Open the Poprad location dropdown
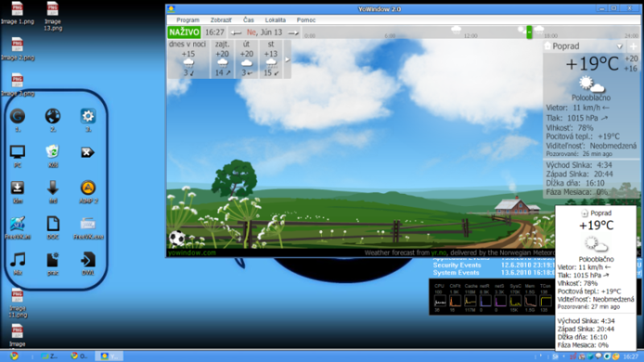Screen dimensions: 644x362 point(619,47)
